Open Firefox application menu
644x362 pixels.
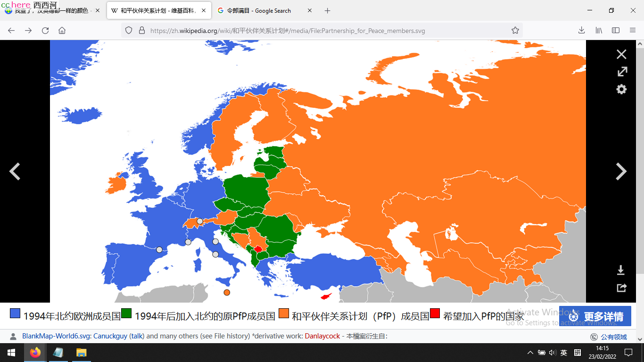click(633, 30)
